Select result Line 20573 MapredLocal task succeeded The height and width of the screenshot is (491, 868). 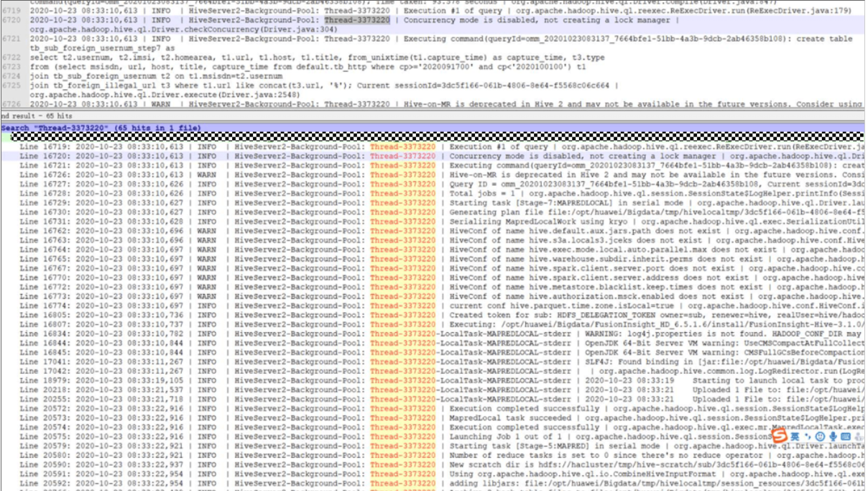click(434, 418)
